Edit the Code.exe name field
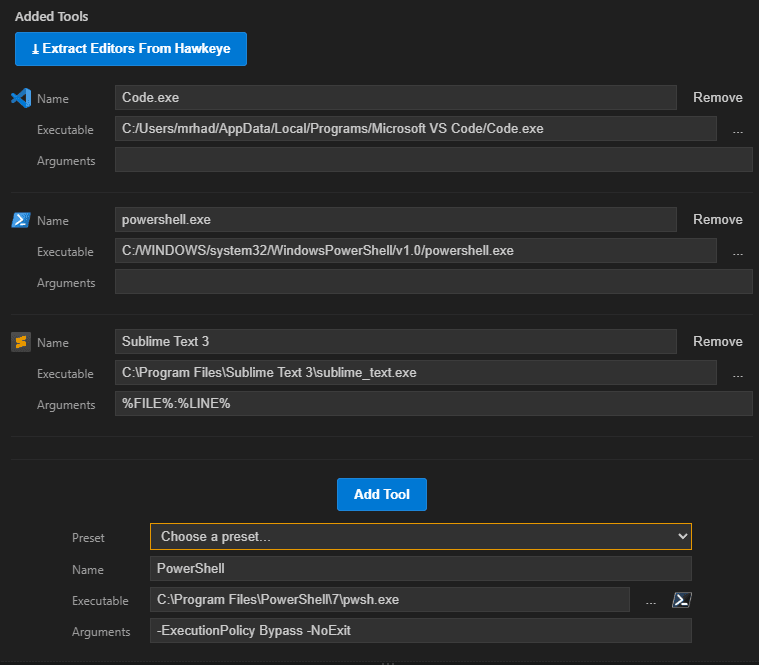759x665 pixels. coord(395,98)
